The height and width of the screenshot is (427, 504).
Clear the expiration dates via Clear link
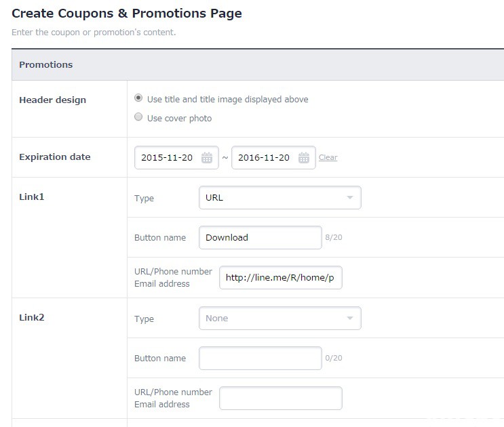tap(328, 157)
